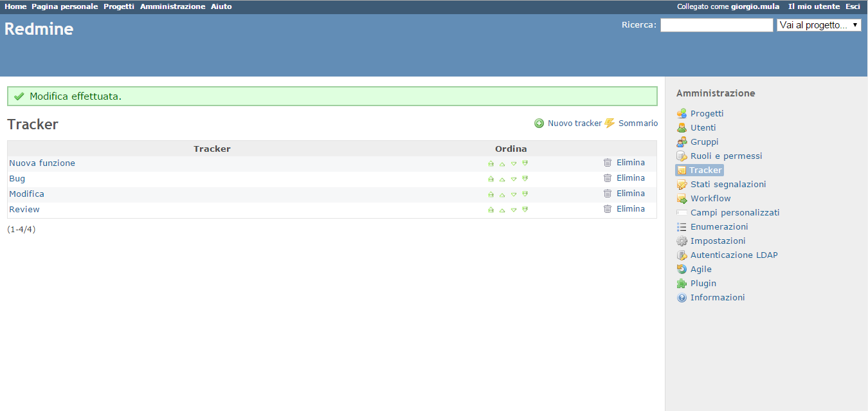868x411 pixels.
Task: Open Campi personalizzati in sidebar
Action: pyautogui.click(x=735, y=213)
